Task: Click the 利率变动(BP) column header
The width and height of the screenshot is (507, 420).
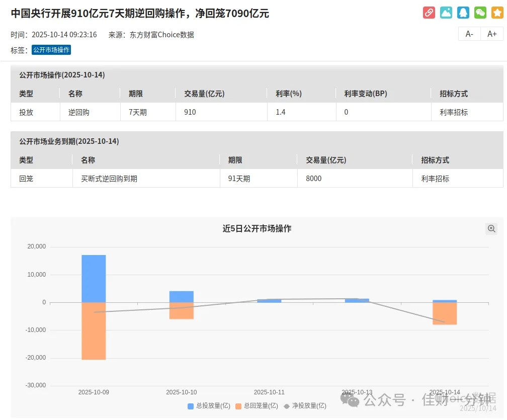Action: coord(366,94)
